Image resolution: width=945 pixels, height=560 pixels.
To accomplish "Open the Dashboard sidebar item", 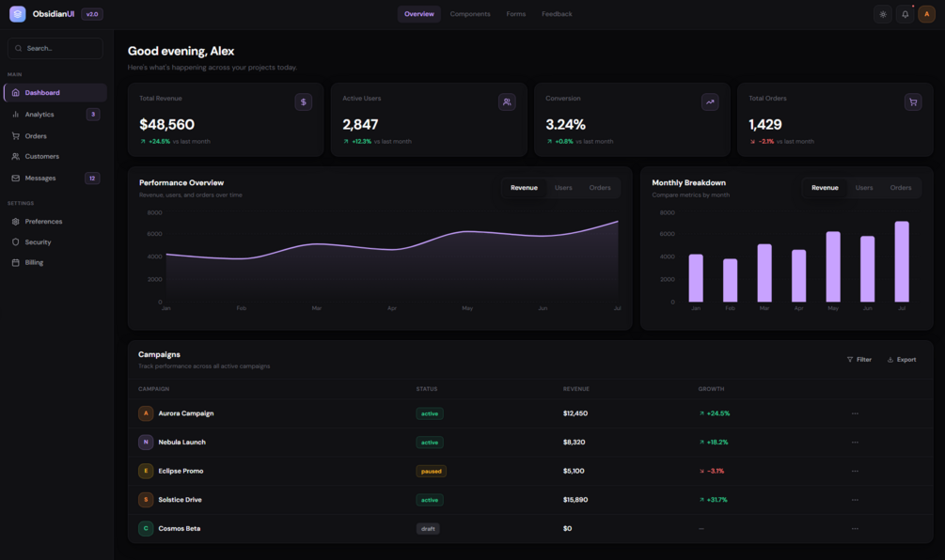I will [x=55, y=93].
